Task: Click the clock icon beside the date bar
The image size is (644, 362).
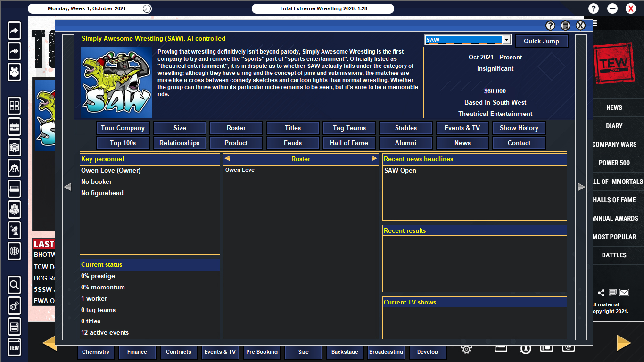Action: pyautogui.click(x=146, y=8)
